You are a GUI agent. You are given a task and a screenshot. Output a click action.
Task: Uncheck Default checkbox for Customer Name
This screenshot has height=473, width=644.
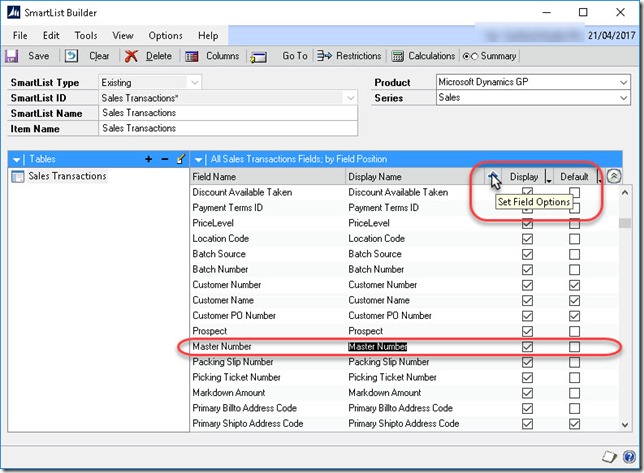coord(575,301)
